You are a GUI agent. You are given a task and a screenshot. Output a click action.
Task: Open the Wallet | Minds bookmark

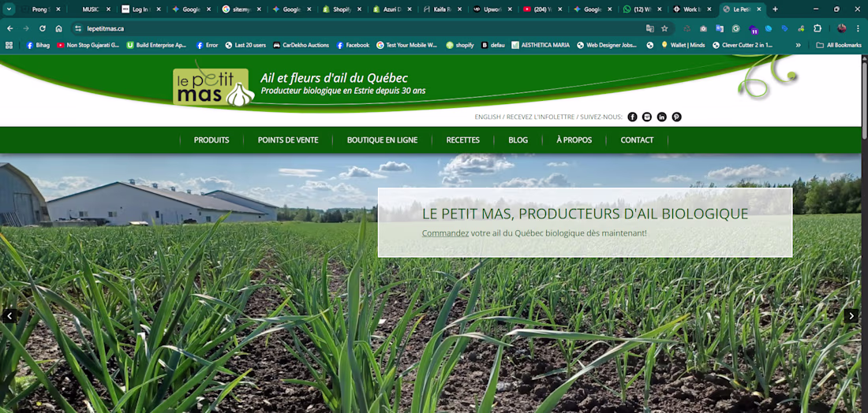[683, 46]
